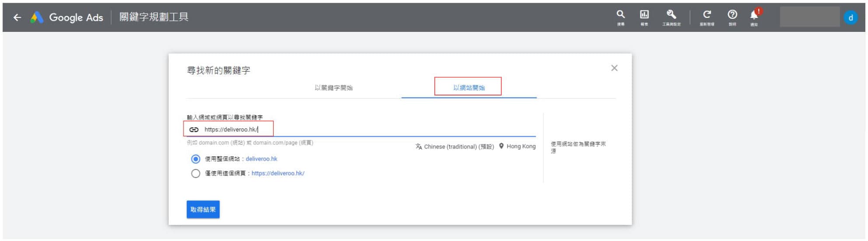868x241 pixels.
Task: Click the 輸入網域或網頁以尋找關鍵字 label
Action: [225, 117]
